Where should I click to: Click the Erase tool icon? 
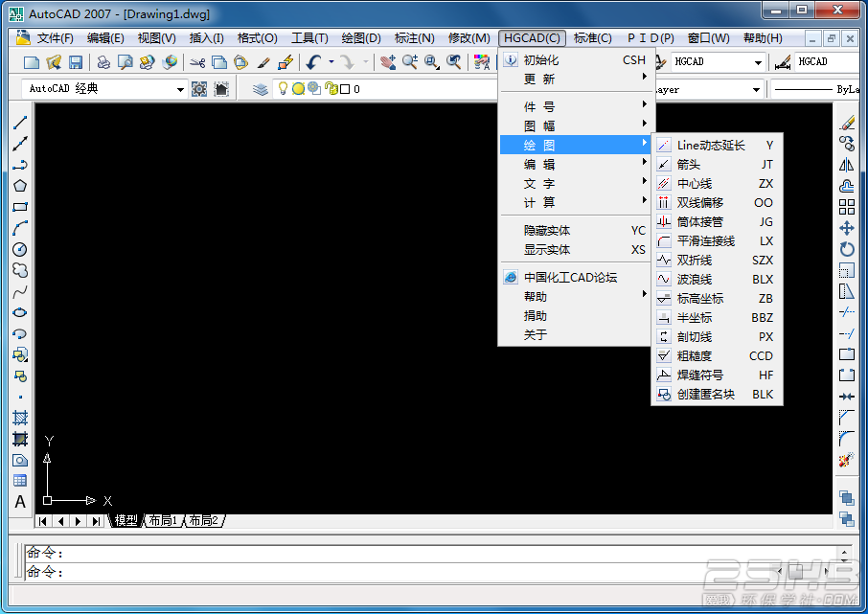pyautogui.click(x=846, y=123)
